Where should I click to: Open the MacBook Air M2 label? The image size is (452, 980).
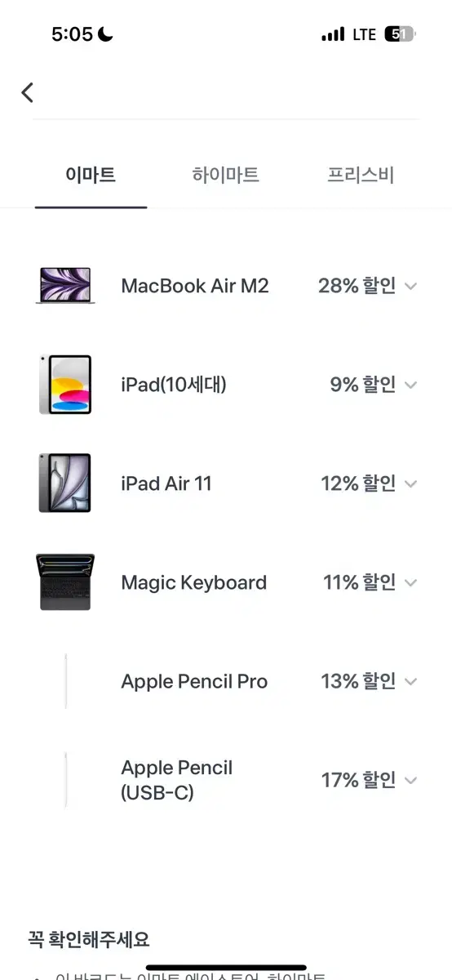(x=195, y=286)
